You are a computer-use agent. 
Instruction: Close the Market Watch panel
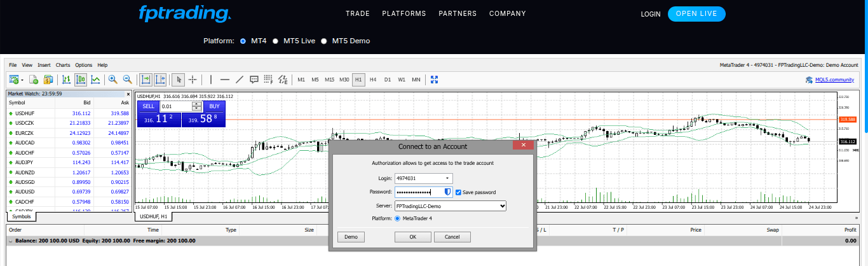[x=128, y=94]
